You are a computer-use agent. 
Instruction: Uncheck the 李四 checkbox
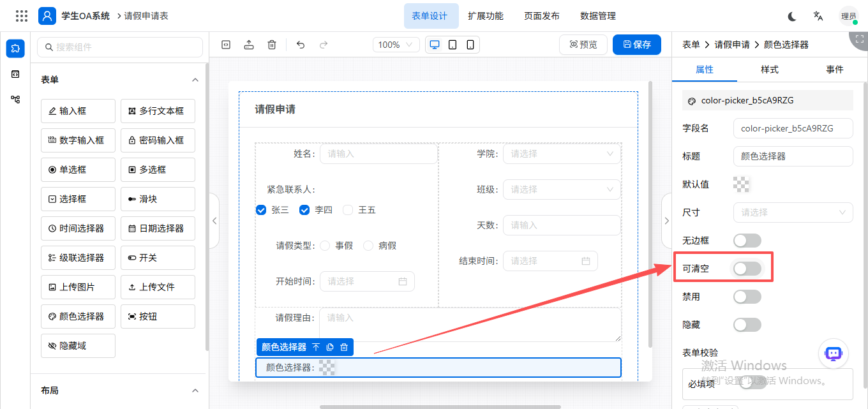[304, 210]
